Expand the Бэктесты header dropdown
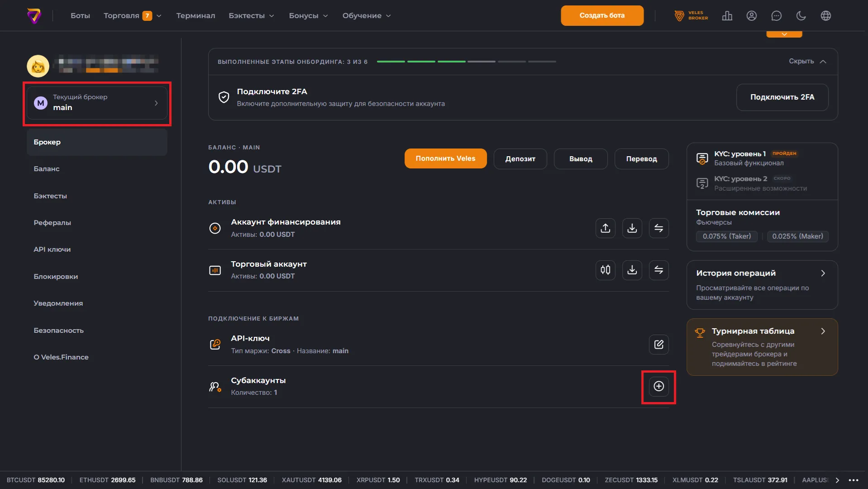The image size is (868, 489). [x=251, y=16]
